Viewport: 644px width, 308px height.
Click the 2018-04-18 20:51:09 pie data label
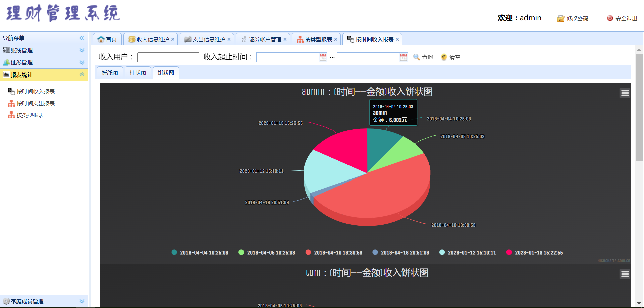(267, 202)
